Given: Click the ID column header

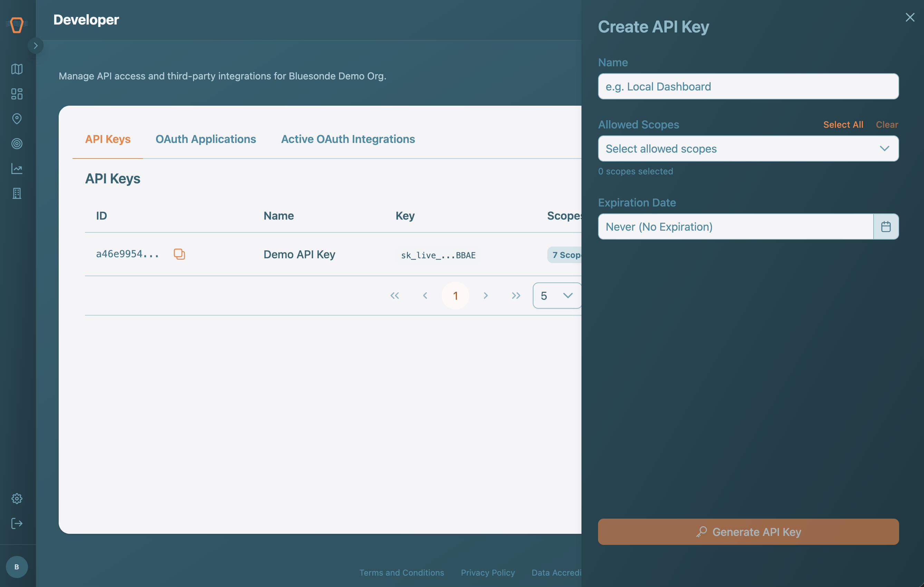Looking at the screenshot, I should 101,215.
